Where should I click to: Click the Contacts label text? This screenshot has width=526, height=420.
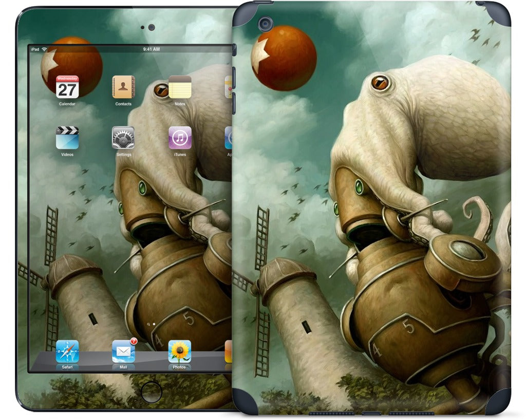(x=123, y=104)
